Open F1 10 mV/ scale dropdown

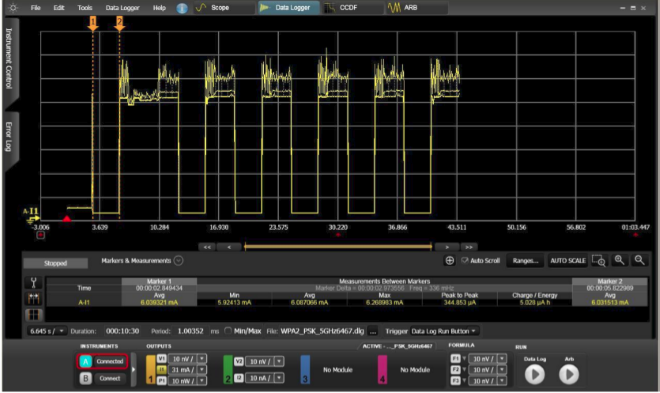(502, 359)
